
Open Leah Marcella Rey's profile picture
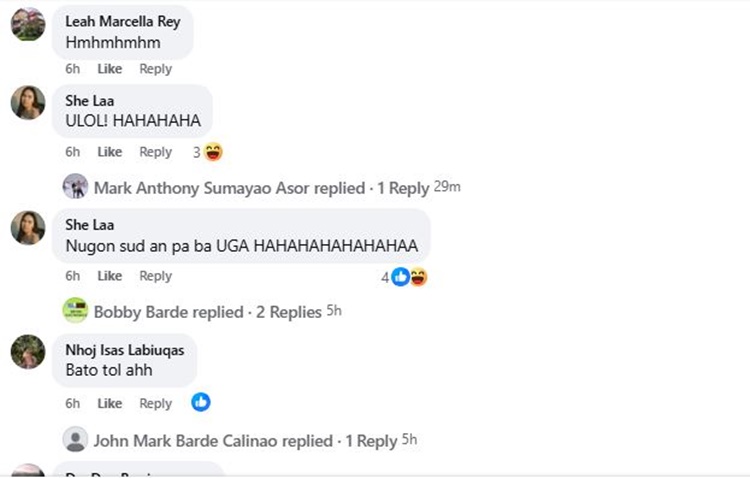(x=27, y=24)
